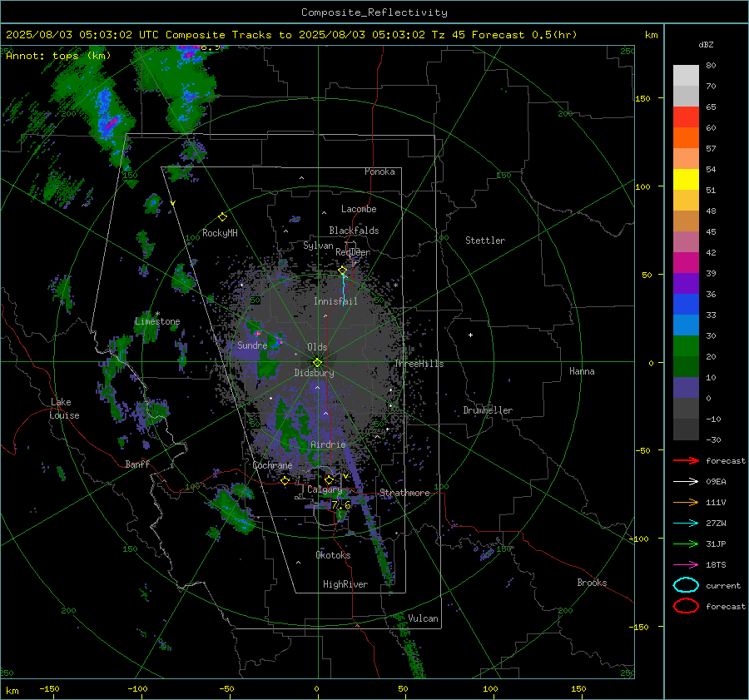The image size is (749, 700).
Task: Click the light blue swatch above 30 label
Action: tap(686, 325)
